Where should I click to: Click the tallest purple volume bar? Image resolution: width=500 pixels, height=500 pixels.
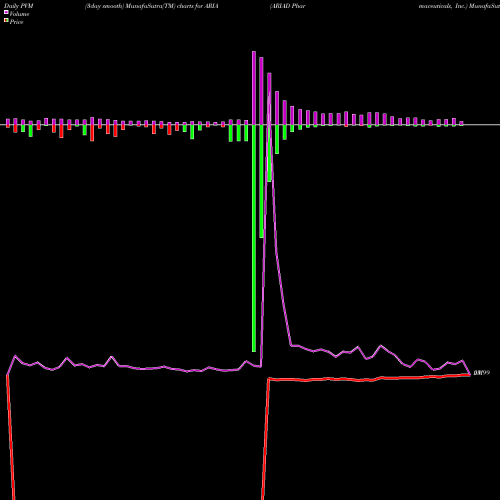click(x=254, y=88)
